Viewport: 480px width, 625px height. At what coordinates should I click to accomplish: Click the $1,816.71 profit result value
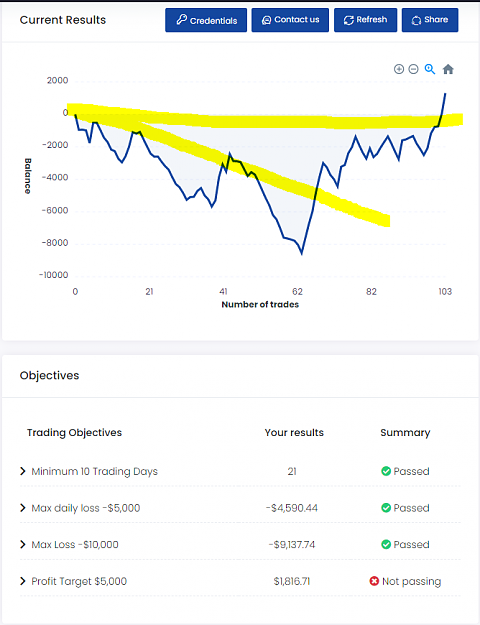click(292, 581)
